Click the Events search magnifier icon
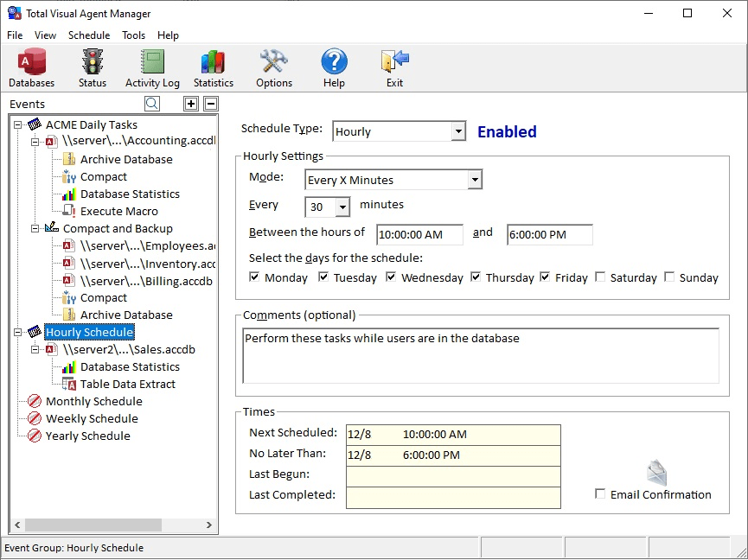 152,104
